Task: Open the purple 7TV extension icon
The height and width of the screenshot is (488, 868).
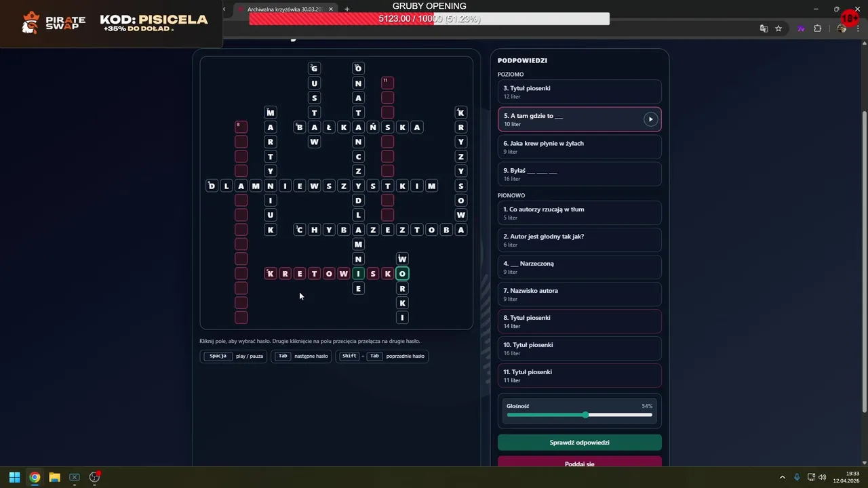Action: click(802, 28)
